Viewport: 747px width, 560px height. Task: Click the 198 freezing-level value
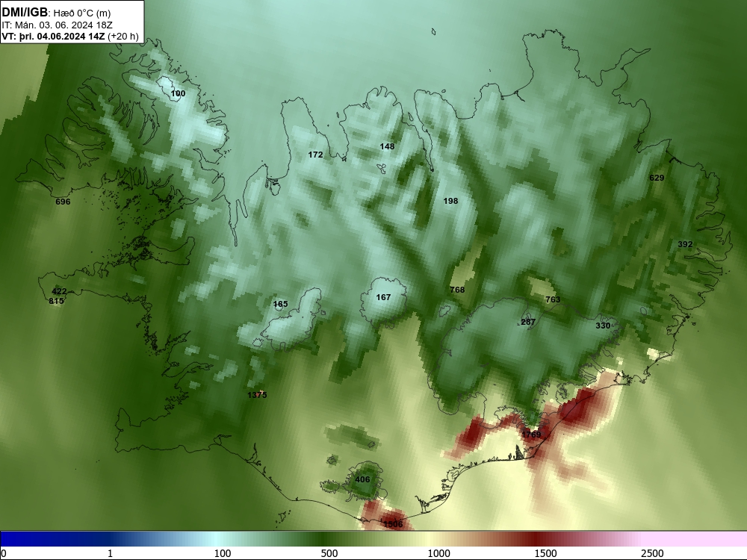click(450, 201)
